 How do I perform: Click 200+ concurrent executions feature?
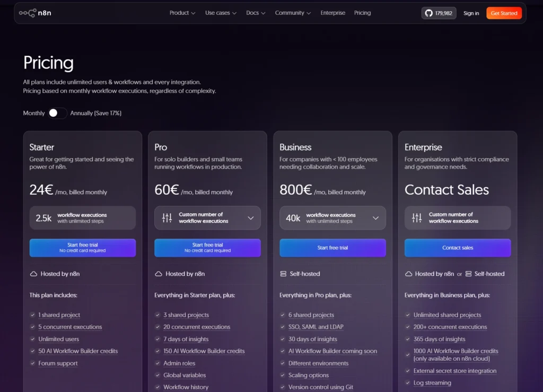coord(450,327)
